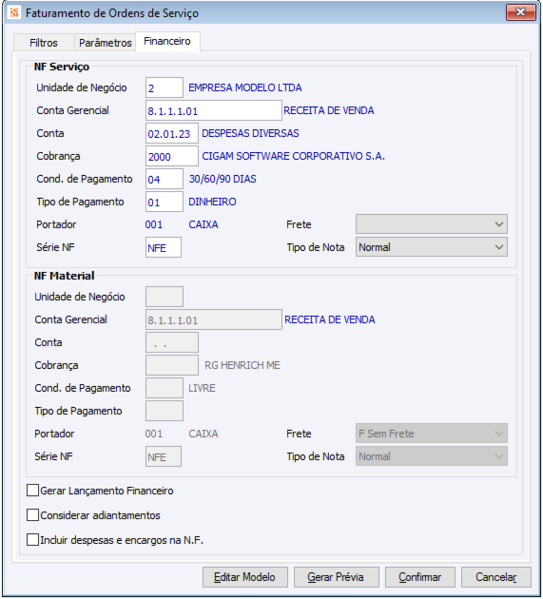
Task: Open the NF Serviço Frete dropdown
Action: click(x=431, y=224)
